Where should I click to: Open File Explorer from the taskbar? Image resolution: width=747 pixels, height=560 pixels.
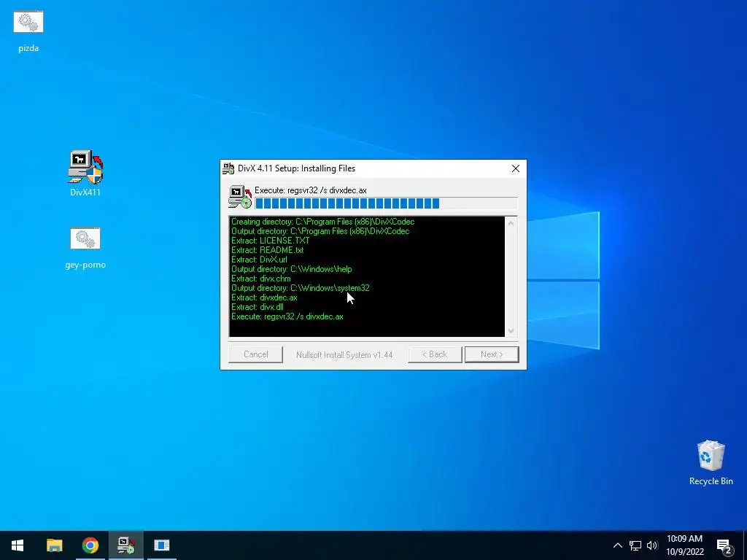(x=54, y=545)
